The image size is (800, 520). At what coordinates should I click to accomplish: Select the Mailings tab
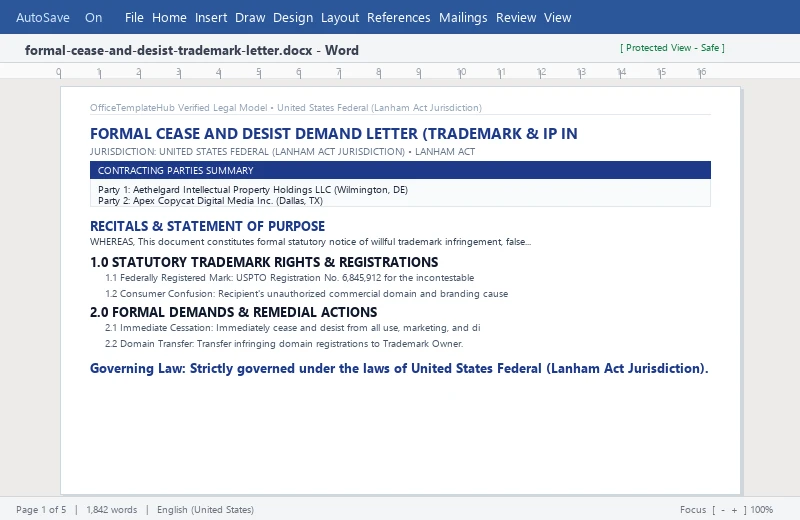[463, 17]
